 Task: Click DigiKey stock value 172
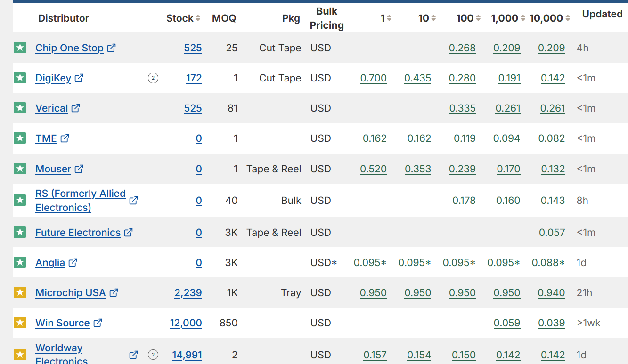coord(194,78)
